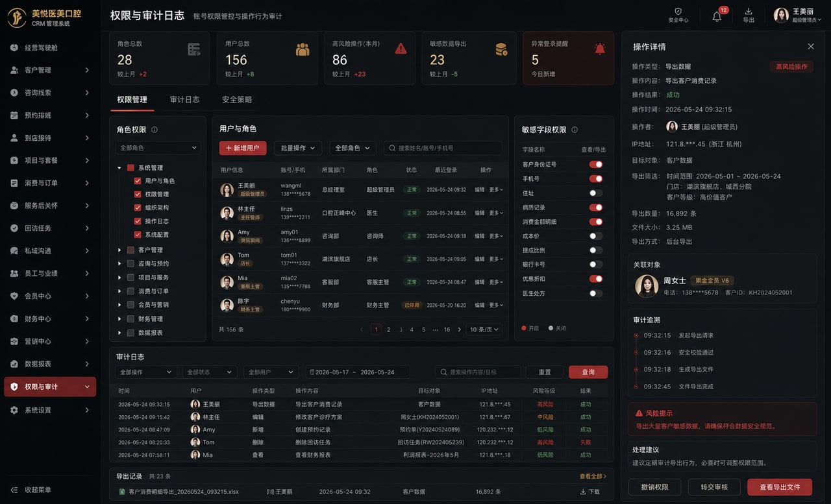Open the 安全中心 shield icon
Viewport: 831px width, 504px height.
pyautogui.click(x=678, y=12)
